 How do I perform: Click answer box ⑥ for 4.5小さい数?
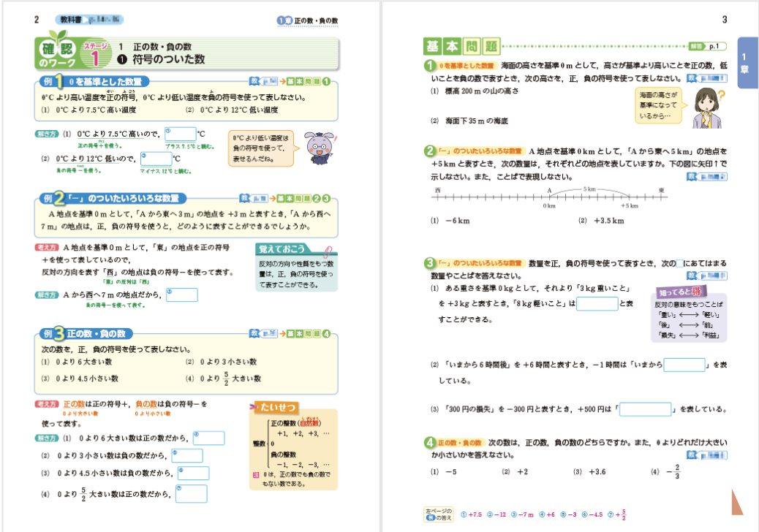(x=194, y=473)
